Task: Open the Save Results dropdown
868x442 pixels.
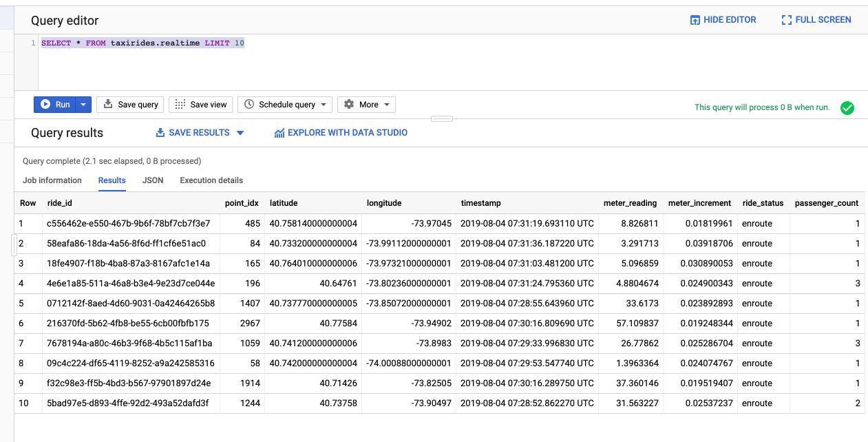Action: point(200,132)
